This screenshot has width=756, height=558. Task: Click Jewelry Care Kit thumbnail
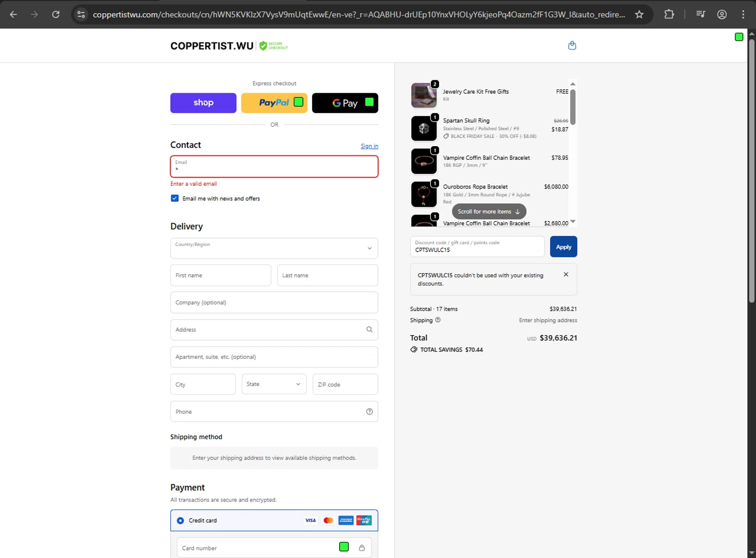(x=424, y=95)
